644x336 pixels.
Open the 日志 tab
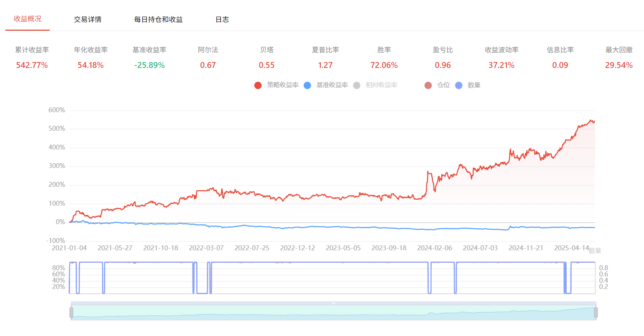[x=222, y=20]
